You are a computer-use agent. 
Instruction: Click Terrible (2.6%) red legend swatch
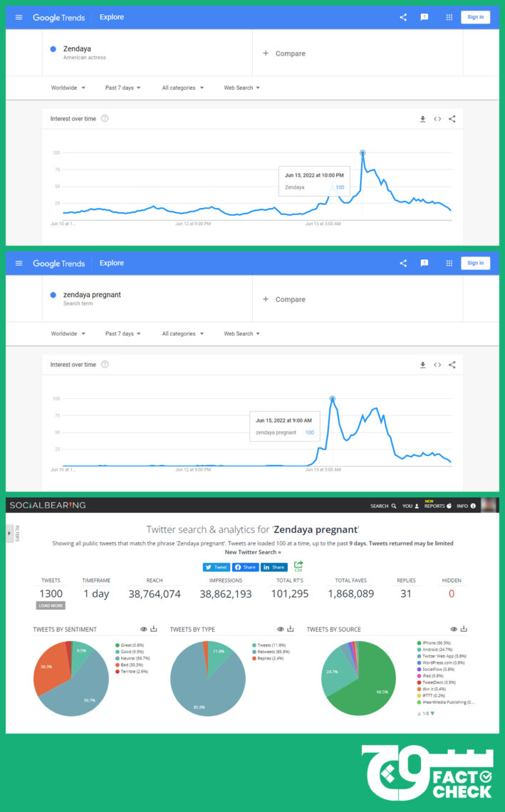pyautogui.click(x=118, y=672)
